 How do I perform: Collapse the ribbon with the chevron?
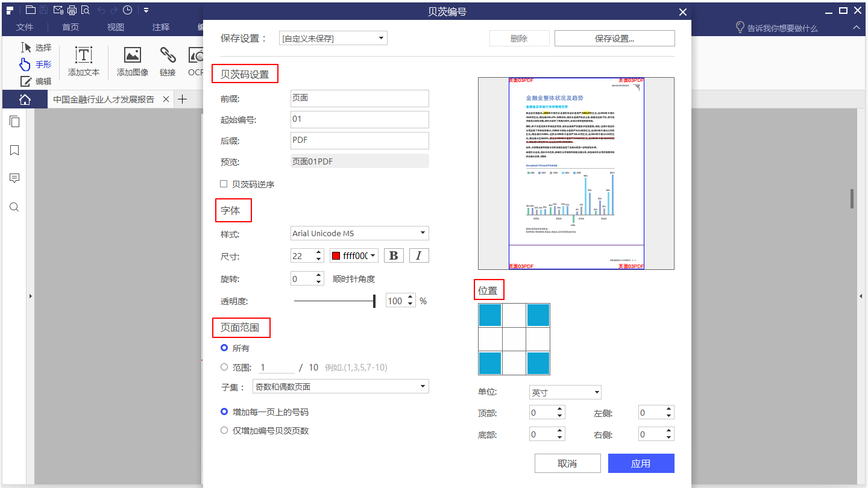pyautogui.click(x=856, y=28)
